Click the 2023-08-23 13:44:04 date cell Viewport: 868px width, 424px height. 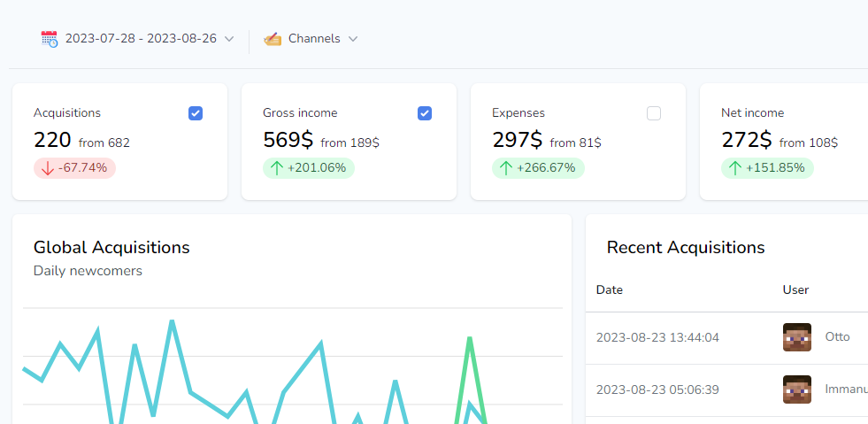point(657,337)
